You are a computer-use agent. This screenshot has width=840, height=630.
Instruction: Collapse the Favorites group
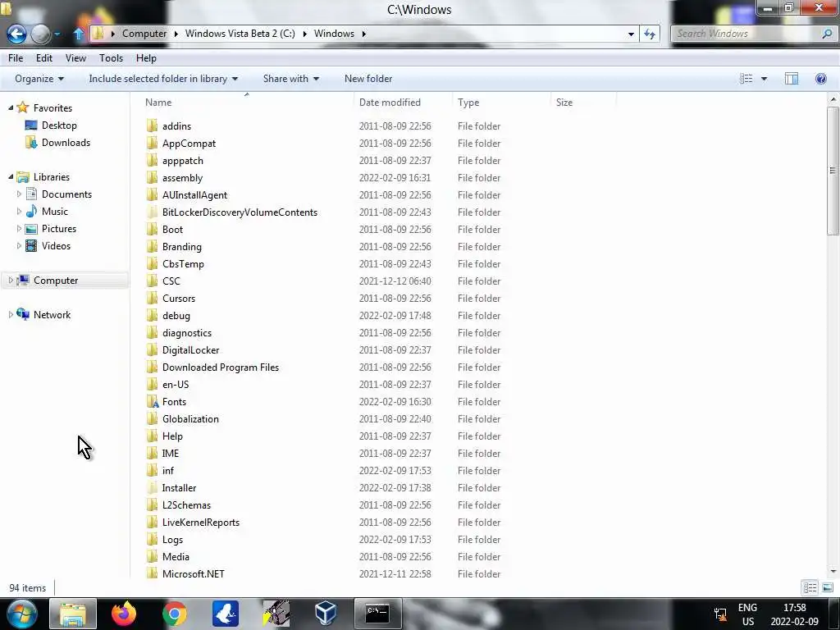click(11, 107)
